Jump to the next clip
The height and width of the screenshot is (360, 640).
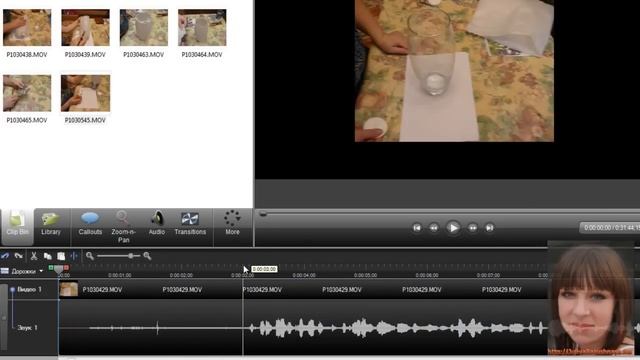pyautogui.click(x=489, y=228)
